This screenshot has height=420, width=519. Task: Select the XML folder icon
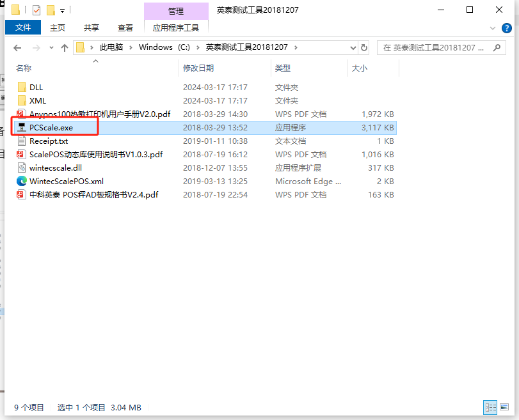click(x=22, y=100)
